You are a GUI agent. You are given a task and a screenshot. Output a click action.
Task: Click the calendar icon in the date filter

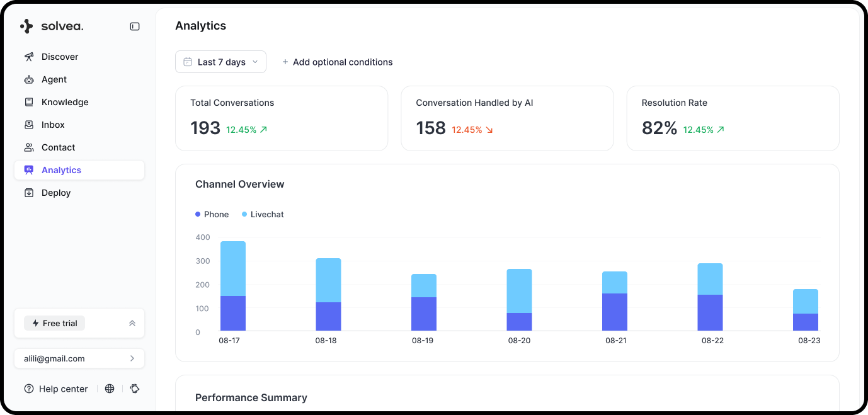point(188,62)
